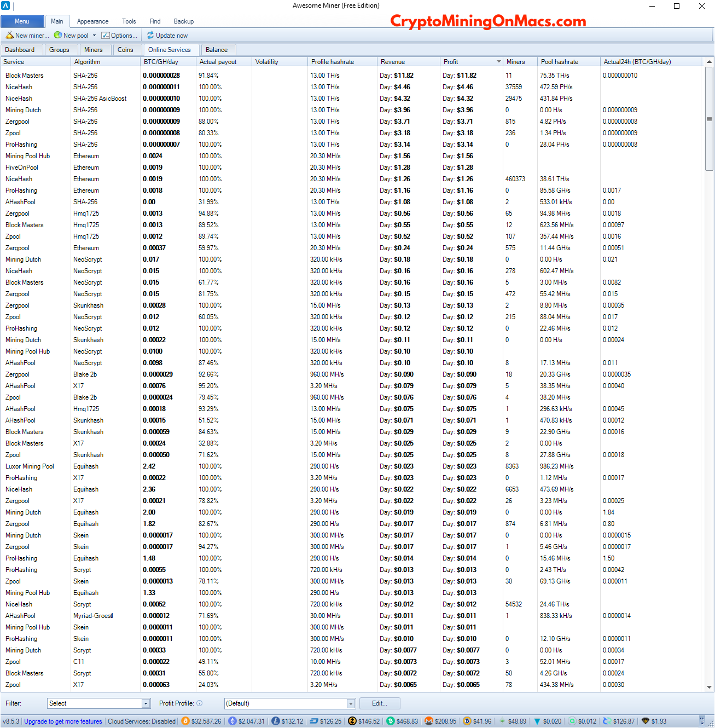Sort by the Service column header

coord(36,62)
